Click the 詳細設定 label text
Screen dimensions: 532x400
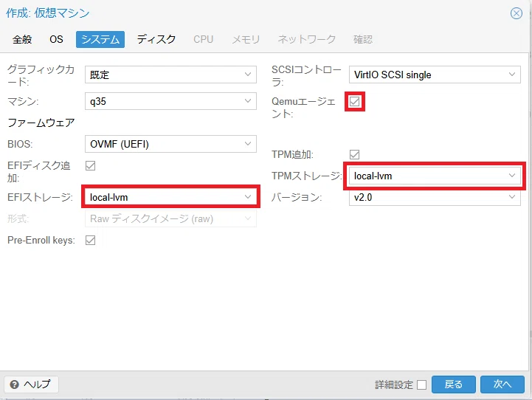(x=394, y=385)
